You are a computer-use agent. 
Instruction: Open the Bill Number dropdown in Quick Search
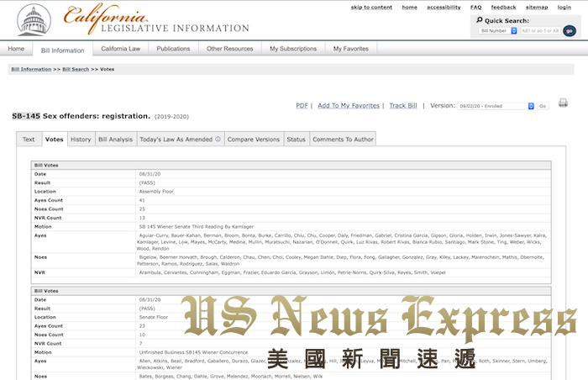[x=498, y=31]
